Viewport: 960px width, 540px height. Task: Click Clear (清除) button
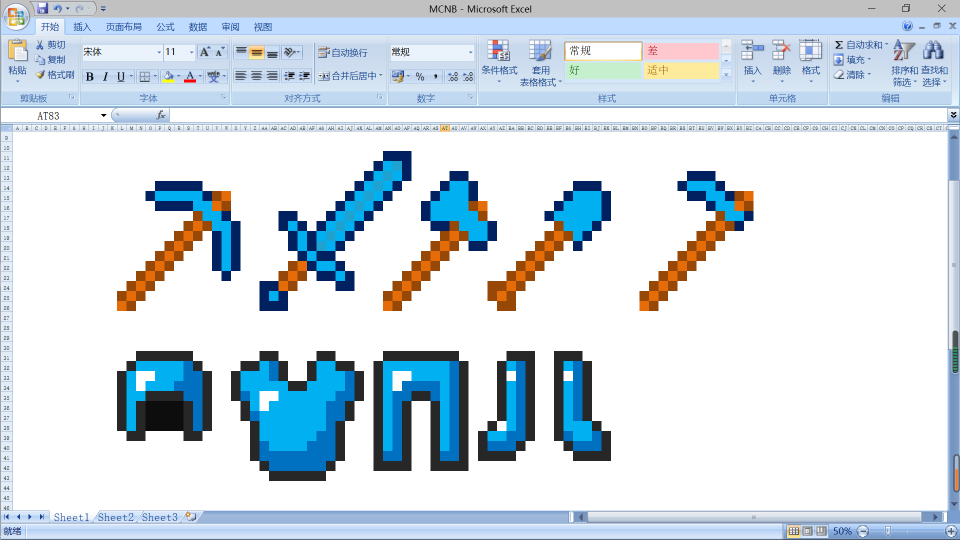852,75
